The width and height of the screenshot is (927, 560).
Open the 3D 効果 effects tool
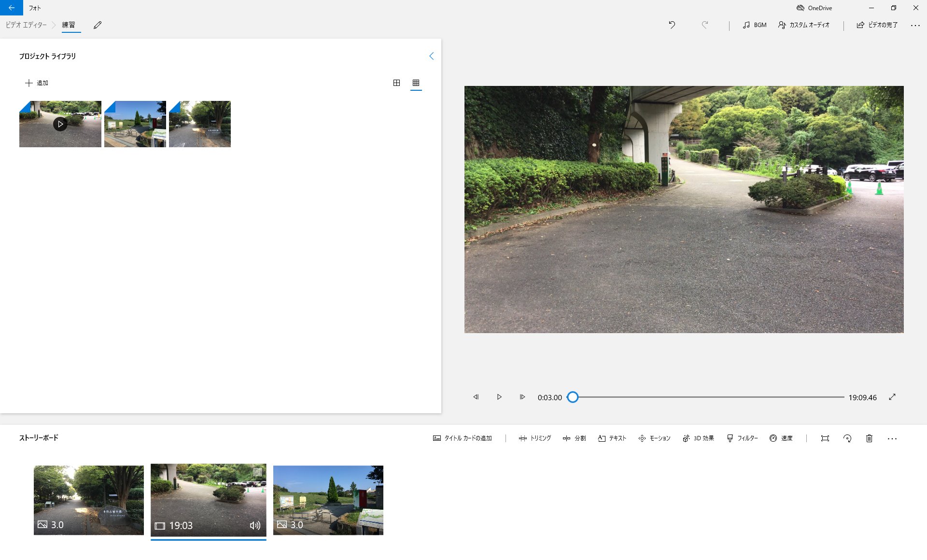(x=698, y=438)
